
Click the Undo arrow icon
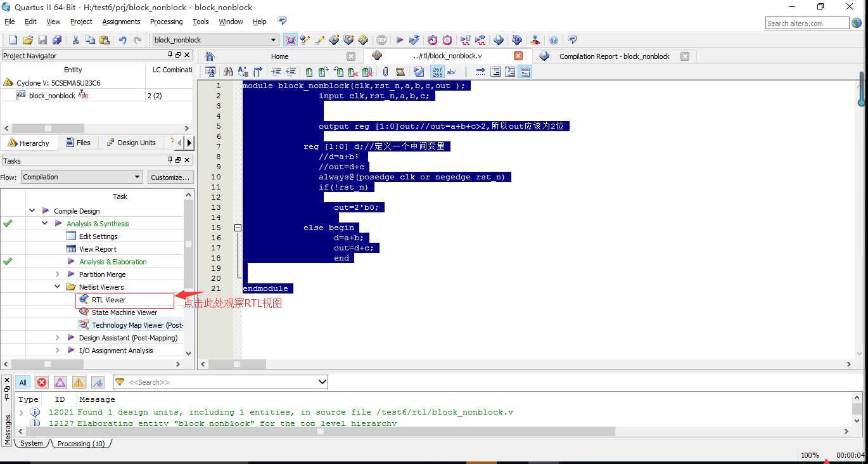pyautogui.click(x=123, y=40)
